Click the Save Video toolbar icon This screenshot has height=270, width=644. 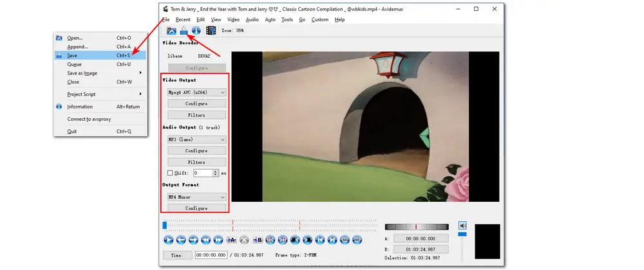[184, 30]
